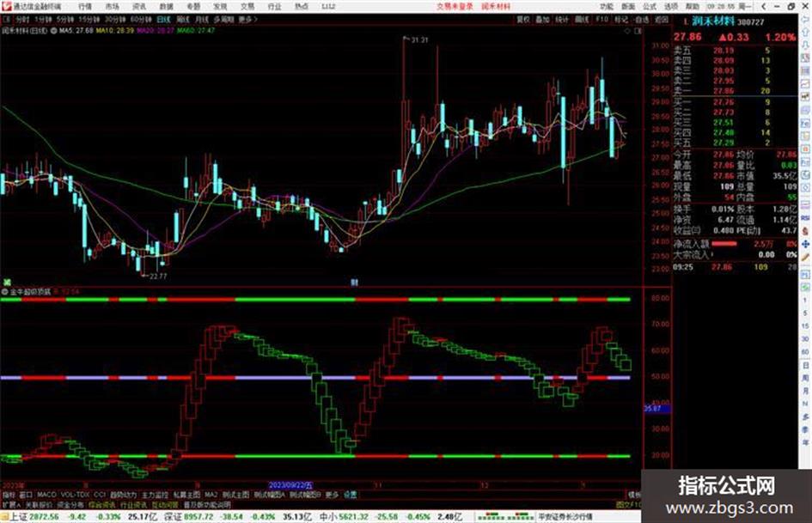812x523 pixels.
Task: Open the 资金分布 tab
Action: click(x=70, y=504)
